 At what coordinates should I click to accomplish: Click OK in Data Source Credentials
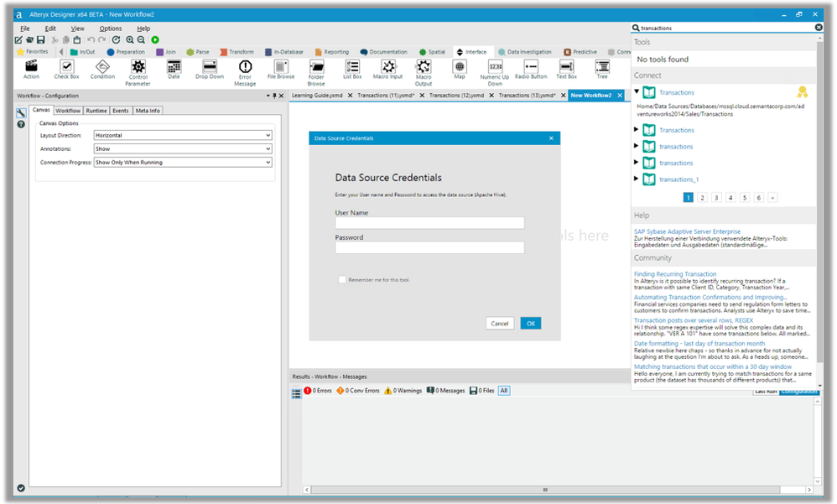(531, 323)
